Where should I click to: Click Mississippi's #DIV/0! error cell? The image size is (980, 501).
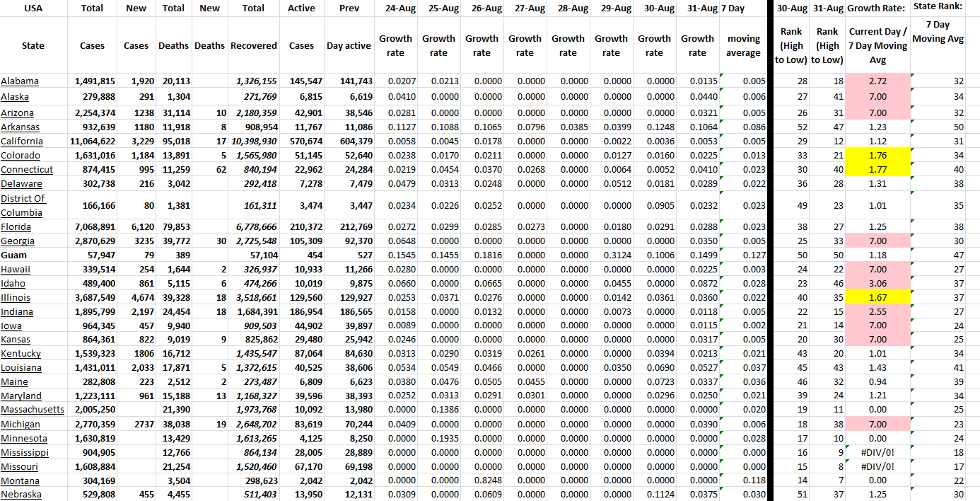click(x=877, y=452)
